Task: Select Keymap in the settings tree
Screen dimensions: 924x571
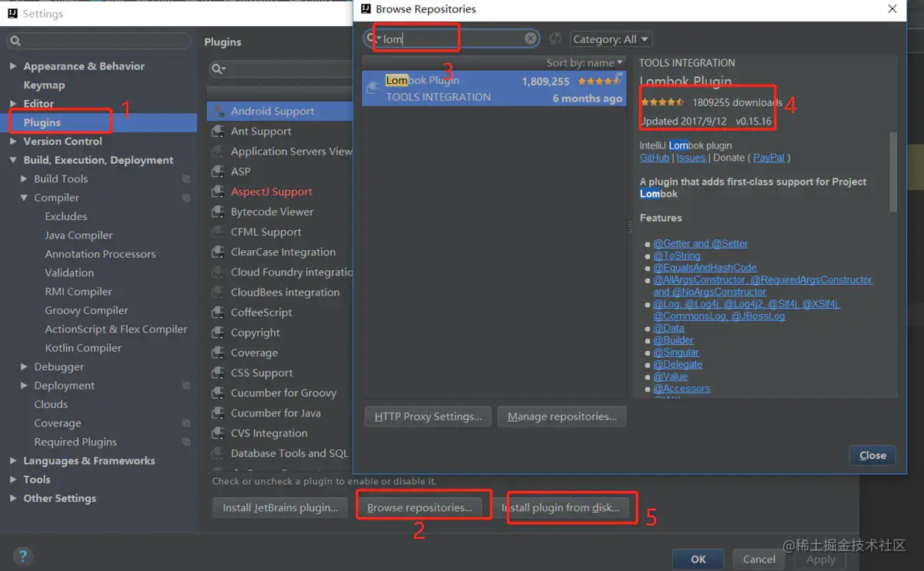Action: point(44,85)
